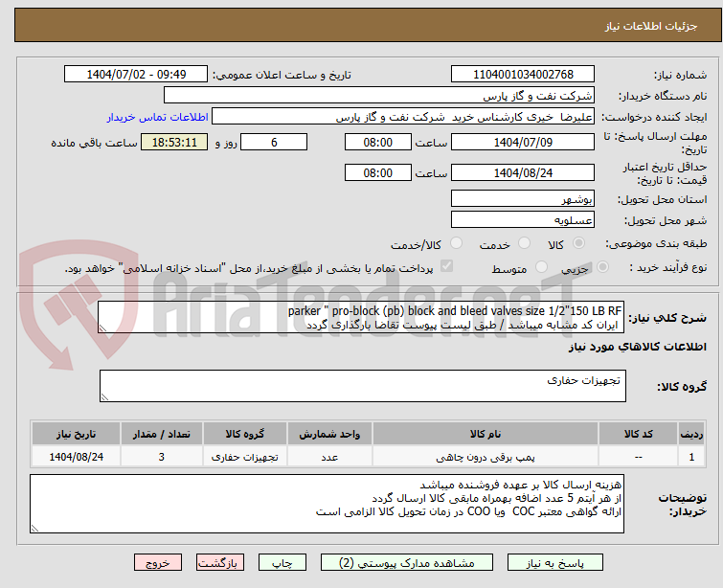The image size is (723, 588).
Task: Click the واحد شمارش column header
Action: [329, 434]
